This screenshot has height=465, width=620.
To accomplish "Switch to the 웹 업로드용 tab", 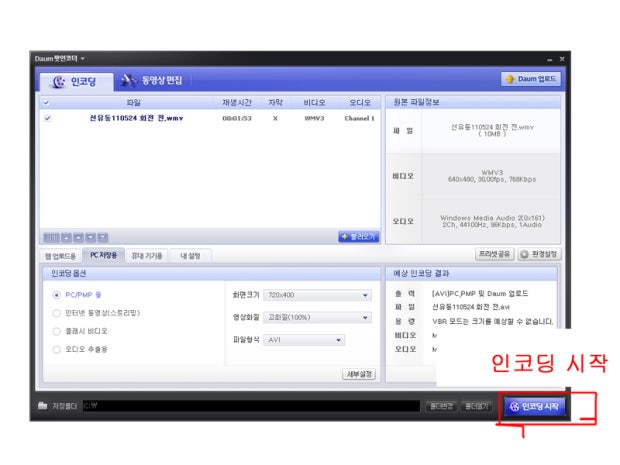I will point(60,256).
